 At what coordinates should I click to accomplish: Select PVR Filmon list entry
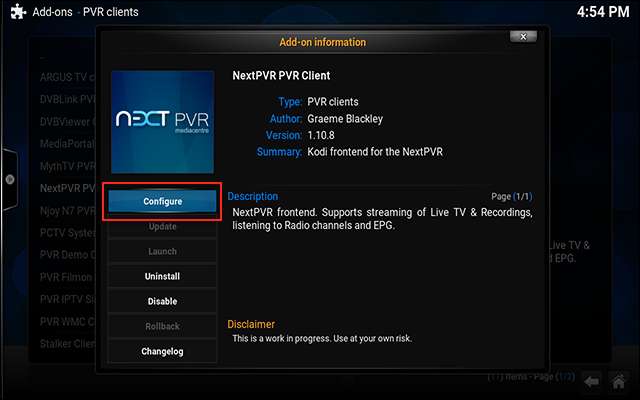pyautogui.click(x=67, y=277)
